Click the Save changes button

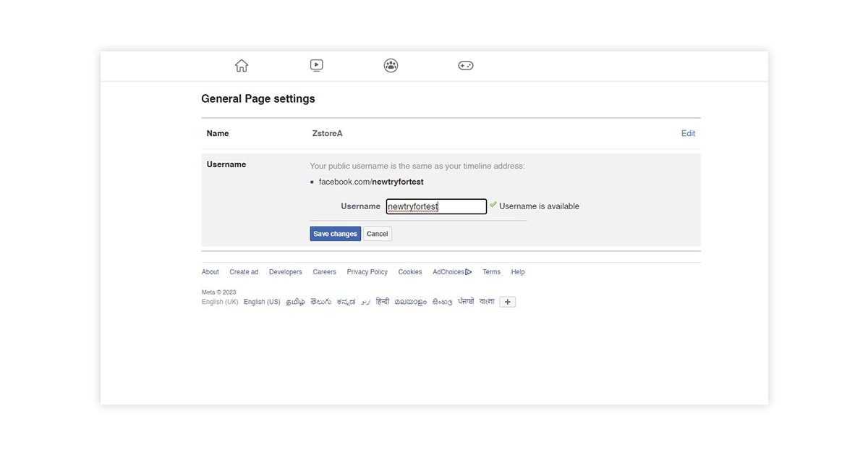click(x=335, y=234)
